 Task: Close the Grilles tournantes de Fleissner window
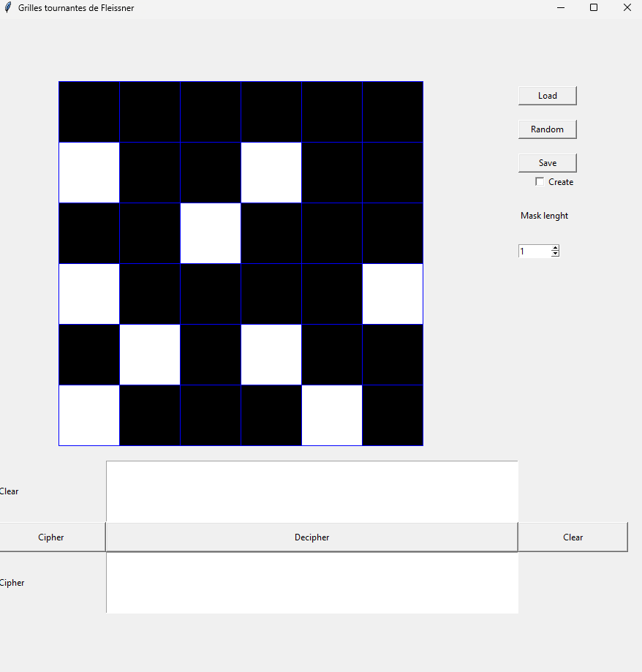(x=627, y=7)
